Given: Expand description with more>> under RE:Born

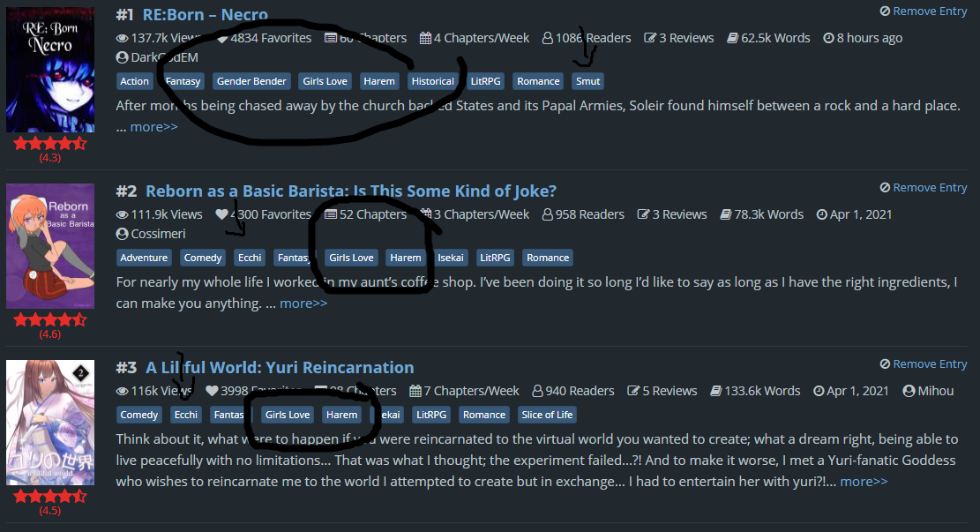Looking at the screenshot, I should click(x=153, y=127).
